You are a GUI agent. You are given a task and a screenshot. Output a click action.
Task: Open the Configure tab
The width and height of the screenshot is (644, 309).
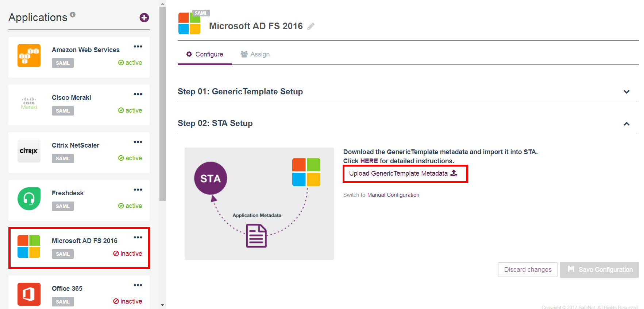(x=205, y=54)
